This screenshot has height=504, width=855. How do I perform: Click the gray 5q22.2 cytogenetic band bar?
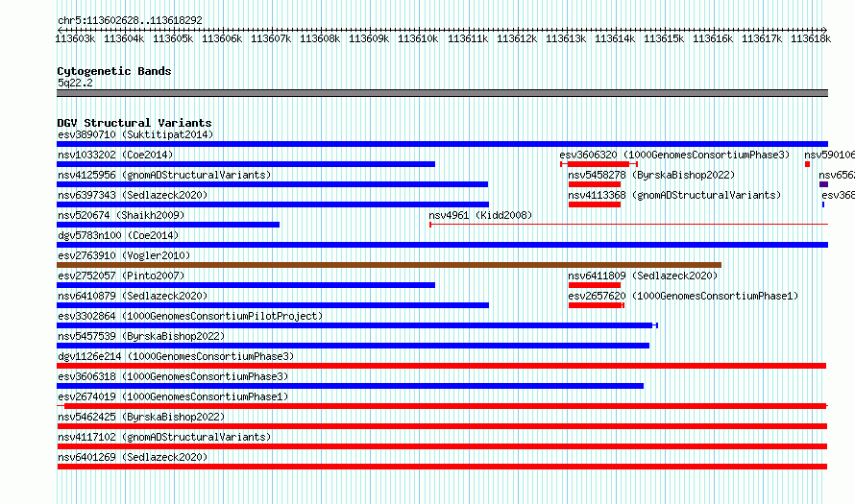coord(442,93)
